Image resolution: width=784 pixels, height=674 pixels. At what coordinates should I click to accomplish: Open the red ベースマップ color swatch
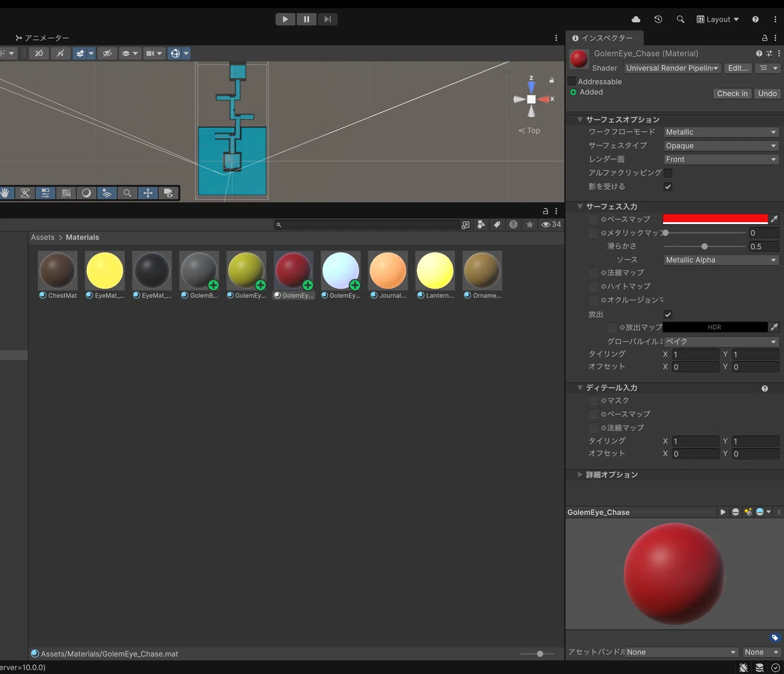point(715,219)
